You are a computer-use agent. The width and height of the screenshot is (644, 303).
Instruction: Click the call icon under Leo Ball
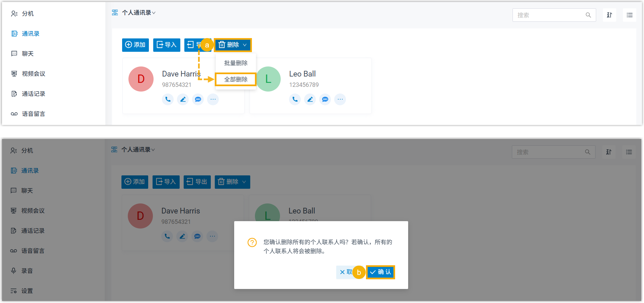295,99
